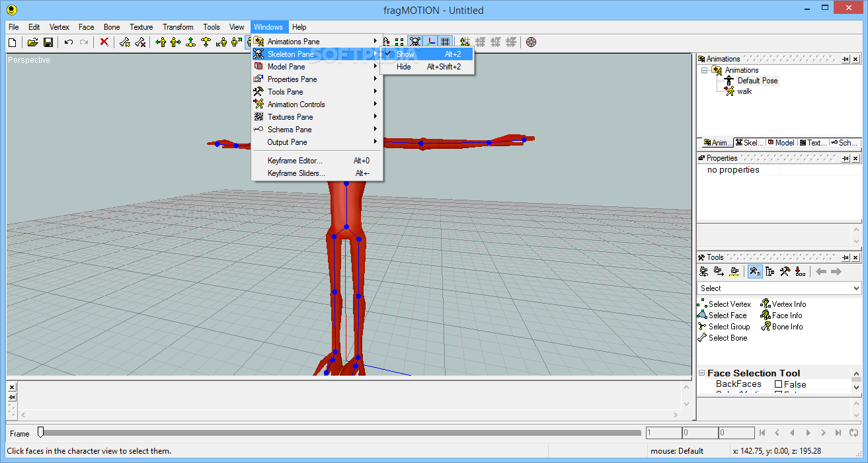The image size is (868, 463).
Task: Click the frame number field showing 1
Action: [664, 433]
